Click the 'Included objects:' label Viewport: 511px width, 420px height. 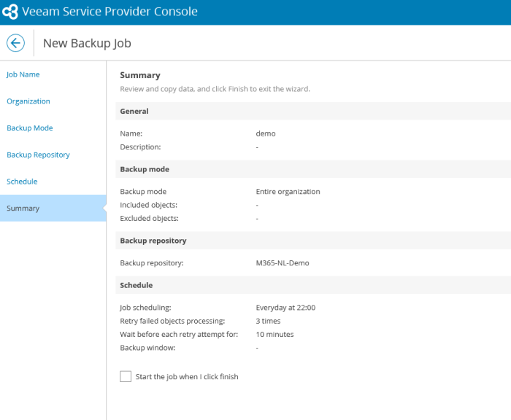149,205
